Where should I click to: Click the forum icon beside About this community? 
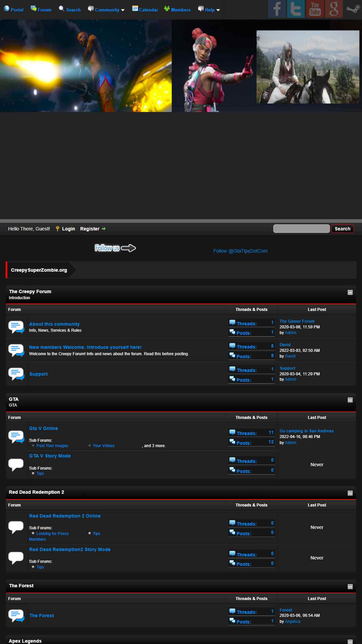tap(16, 327)
